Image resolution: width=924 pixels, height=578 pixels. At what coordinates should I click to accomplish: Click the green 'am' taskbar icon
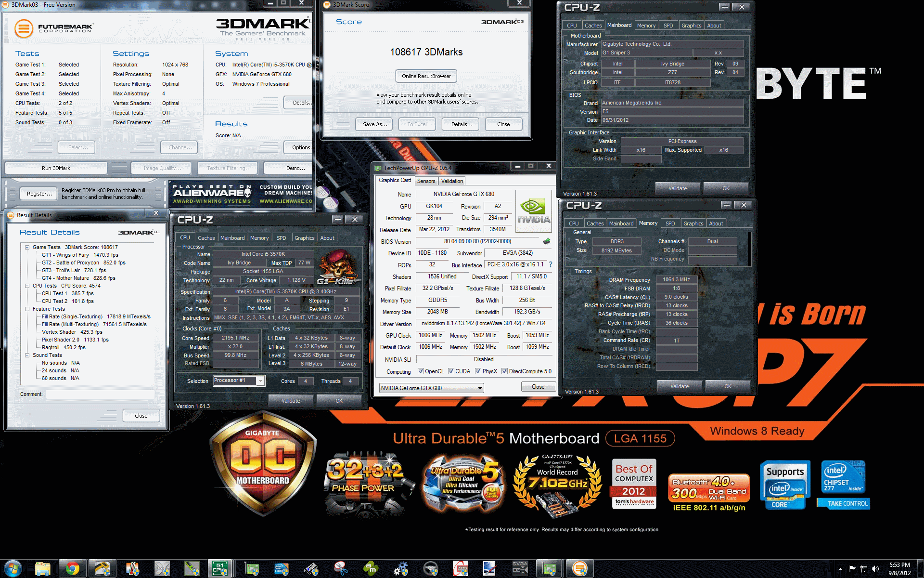point(371,569)
